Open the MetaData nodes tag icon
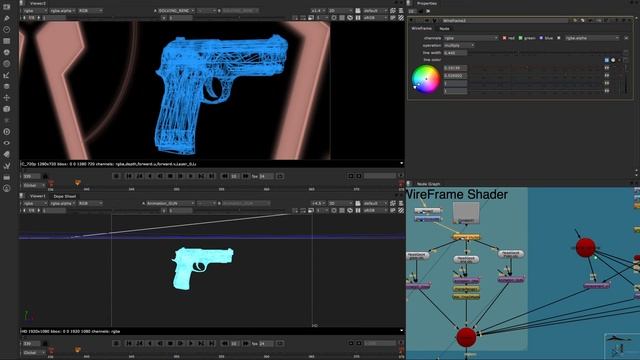Screen dimensions: 640x360 pyautogui.click(x=7, y=154)
